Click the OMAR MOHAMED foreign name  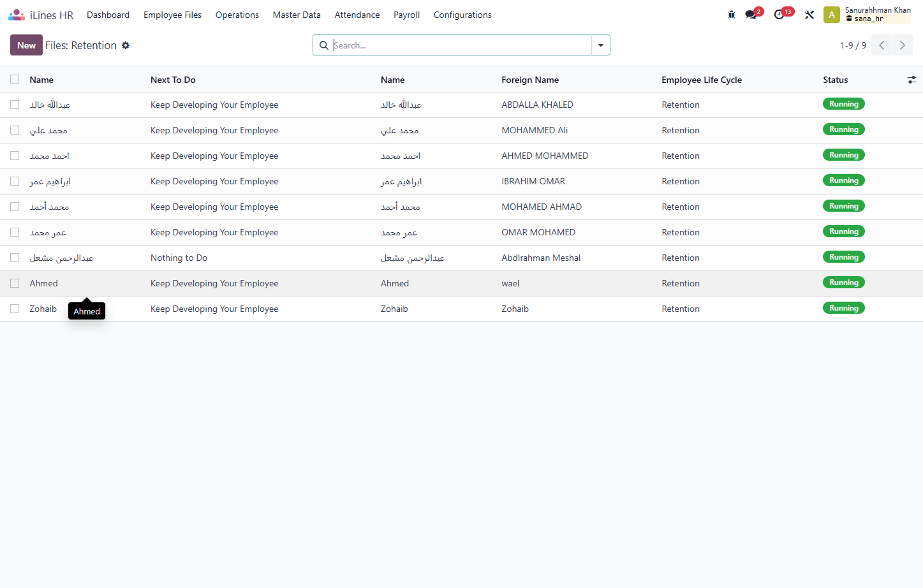tap(538, 232)
